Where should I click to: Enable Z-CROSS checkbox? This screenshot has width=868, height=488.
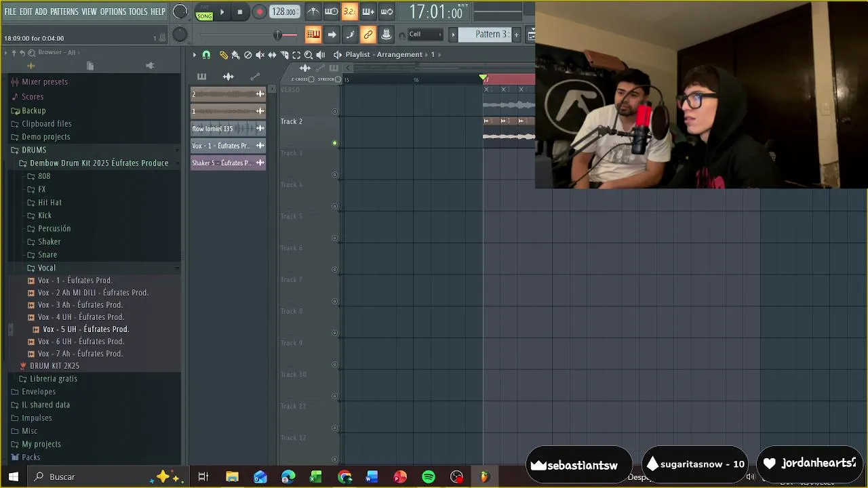(x=311, y=79)
